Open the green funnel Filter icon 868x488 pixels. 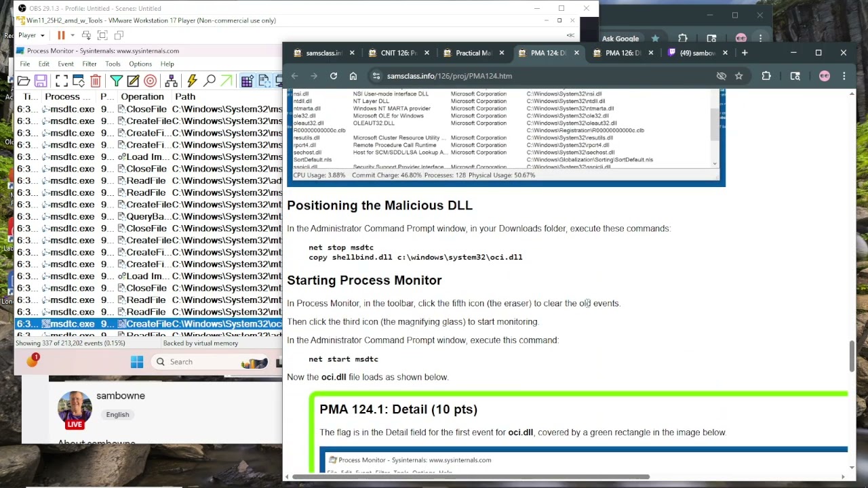tap(116, 81)
